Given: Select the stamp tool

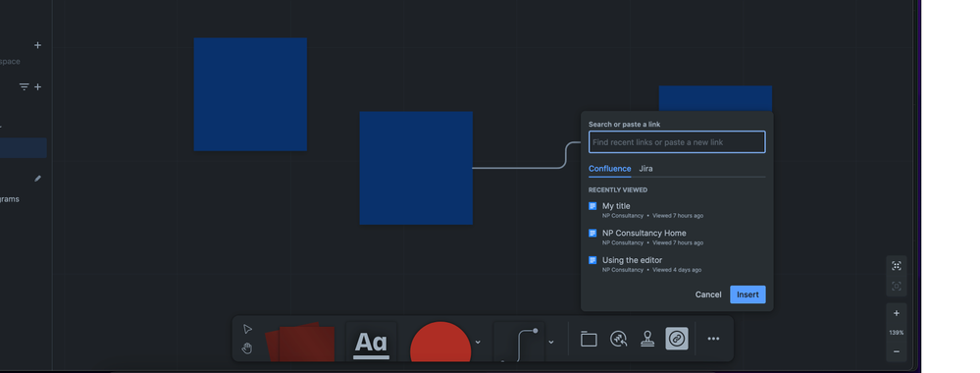Looking at the screenshot, I should coord(647,339).
